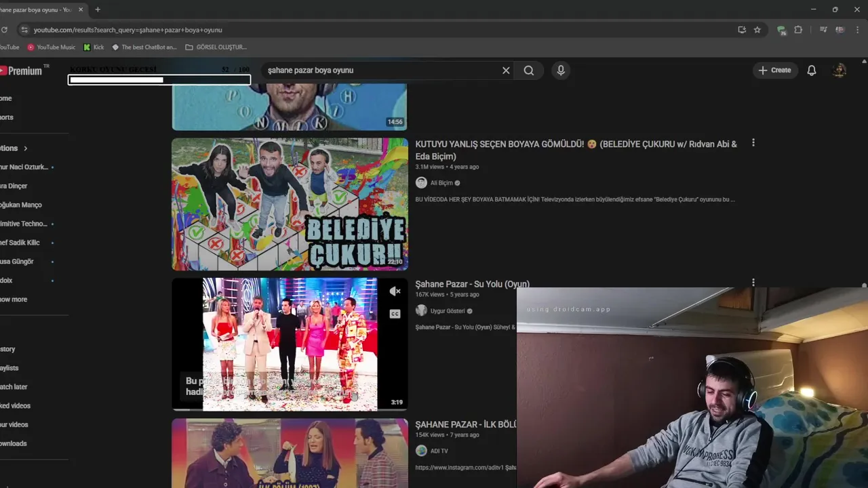This screenshot has width=868, height=488.
Task: Open a new browser tab
Action: coord(98,9)
